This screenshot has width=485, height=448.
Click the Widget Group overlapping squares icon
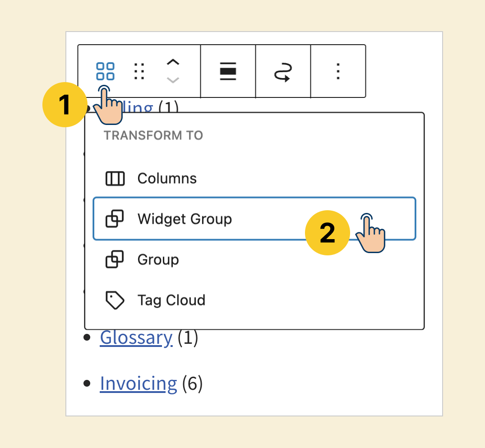pyautogui.click(x=115, y=219)
